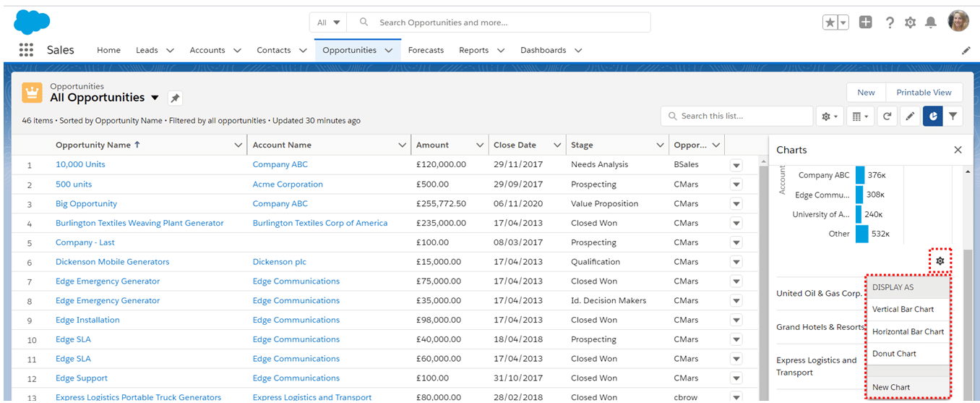Expand the Leads tab chevron
The image size is (980, 403).
pos(171,51)
